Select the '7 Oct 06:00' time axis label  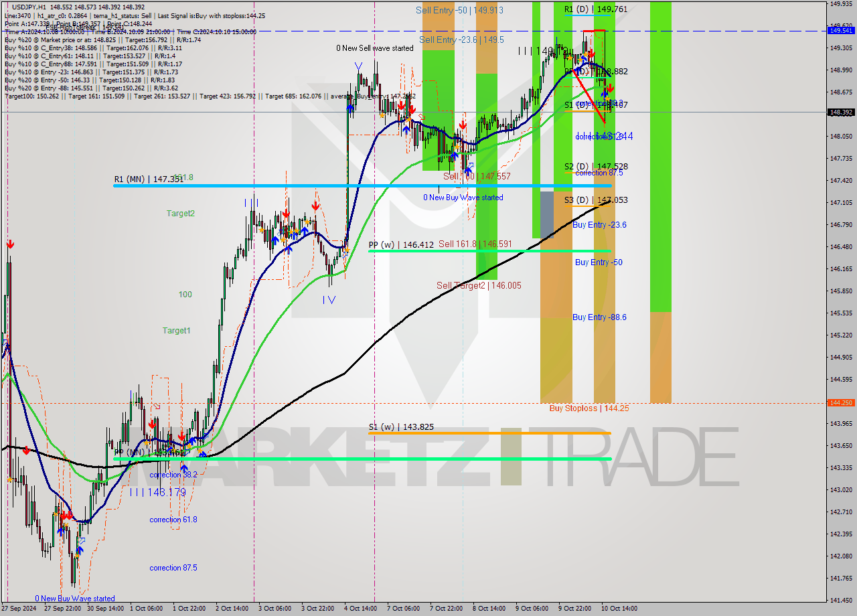point(403,609)
